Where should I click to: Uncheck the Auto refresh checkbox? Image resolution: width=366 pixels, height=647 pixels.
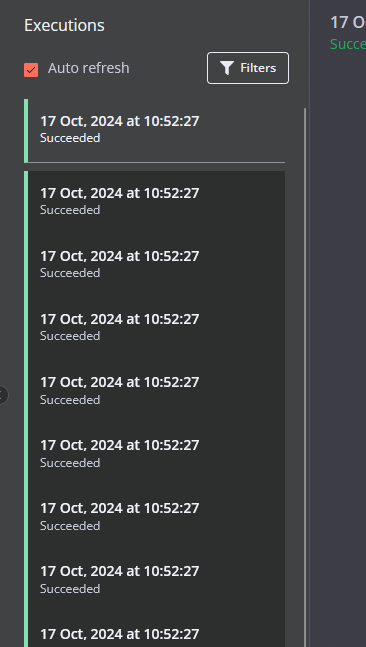tap(31, 70)
